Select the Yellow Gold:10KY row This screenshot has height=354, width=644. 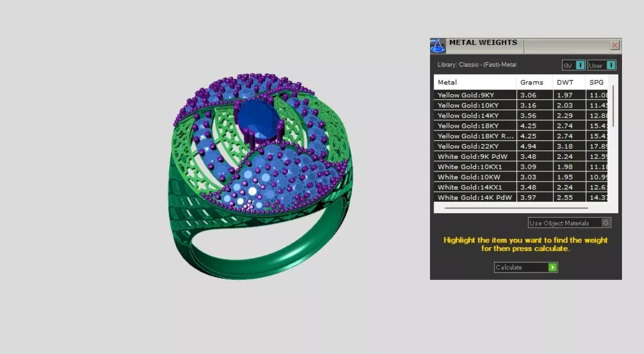click(521, 105)
